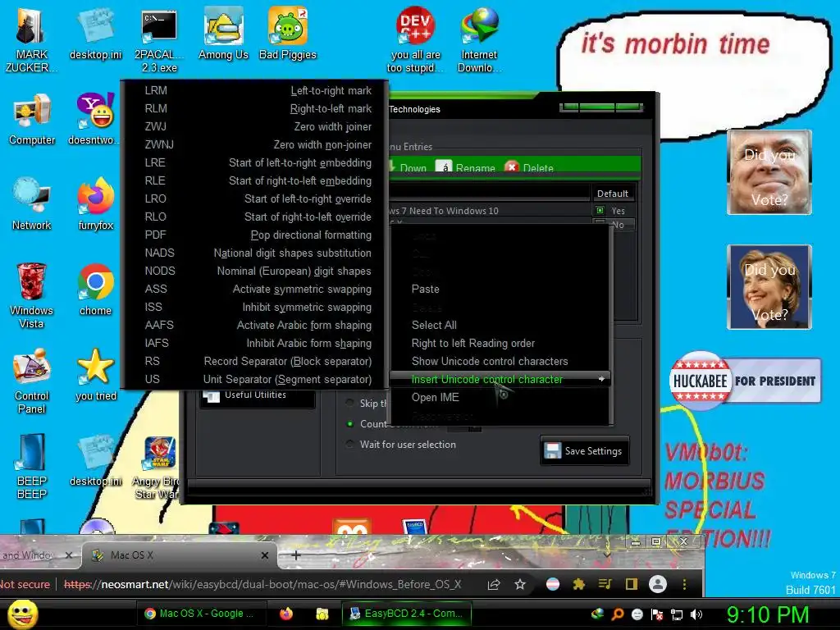Click the McCain 'Did you Vote?' gadget

[769, 172]
